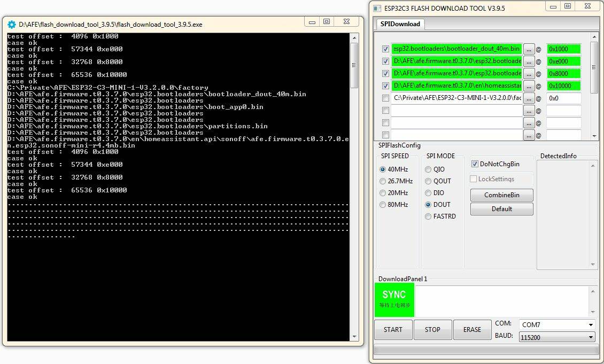Click the console line ending in 'bootloader_dout_40m.bin'
604x364 pixels.
157,94
